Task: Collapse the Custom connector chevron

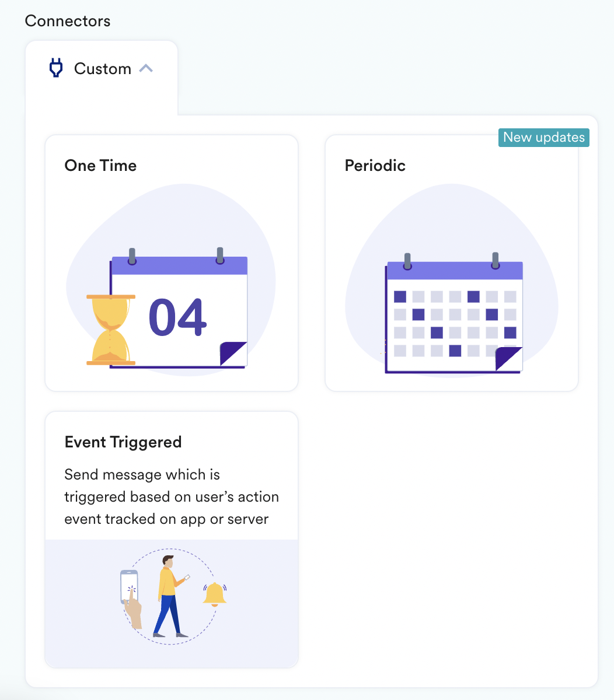Action: 146,69
